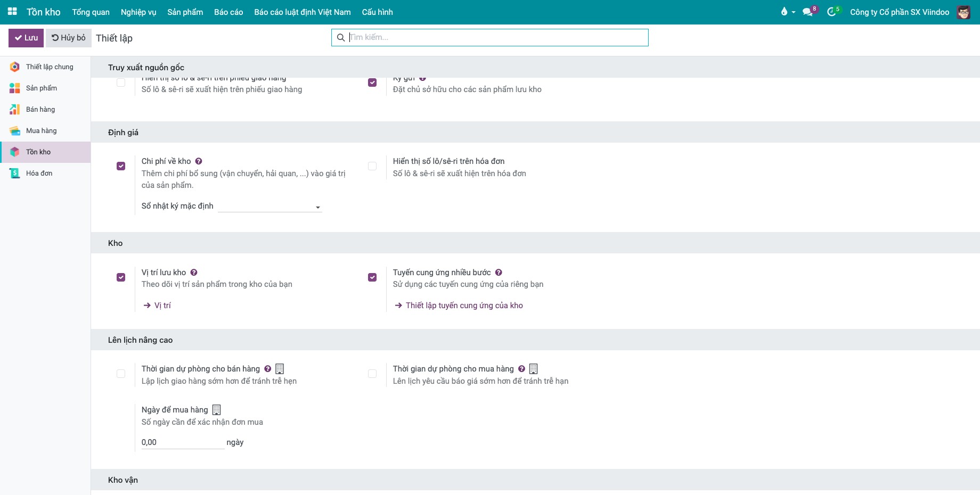Click the Hóa đơn sidebar icon
Screen dimensions: 980x495
[15, 173]
